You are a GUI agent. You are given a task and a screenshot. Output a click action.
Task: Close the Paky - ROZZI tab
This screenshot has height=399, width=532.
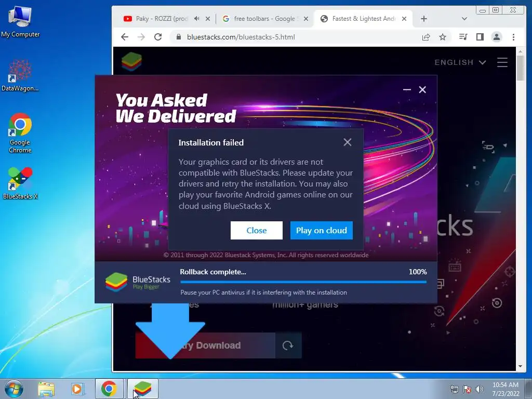(208, 19)
